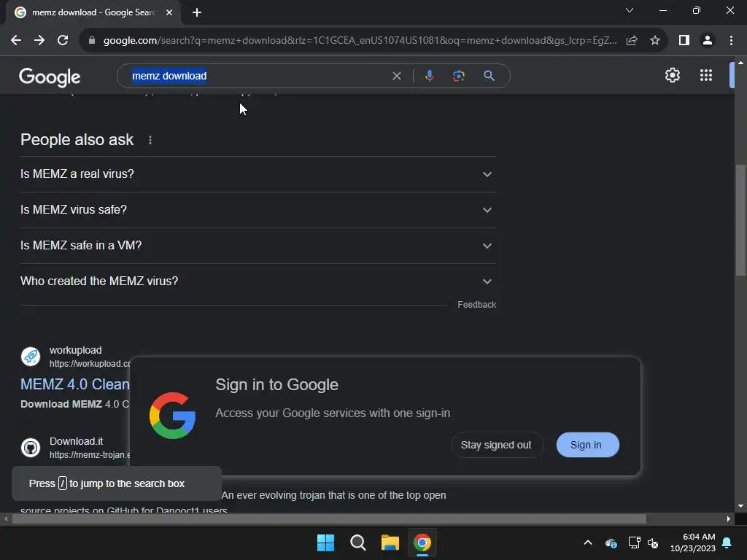Open Chrome from taskbar
This screenshot has width=747, height=560.
coord(422,542)
